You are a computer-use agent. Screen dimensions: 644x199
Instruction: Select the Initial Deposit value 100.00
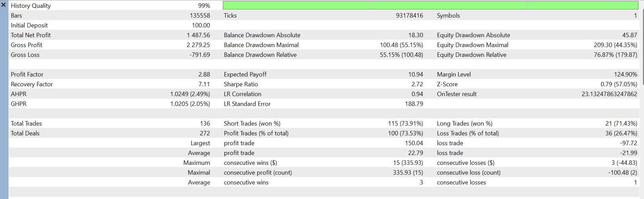201,25
